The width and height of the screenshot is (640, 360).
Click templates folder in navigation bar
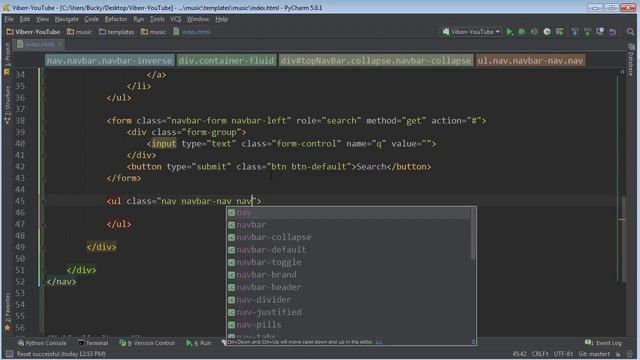point(116,32)
